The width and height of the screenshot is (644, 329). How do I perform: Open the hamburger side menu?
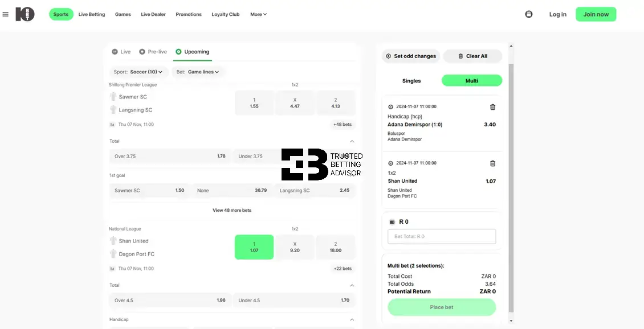[5, 14]
